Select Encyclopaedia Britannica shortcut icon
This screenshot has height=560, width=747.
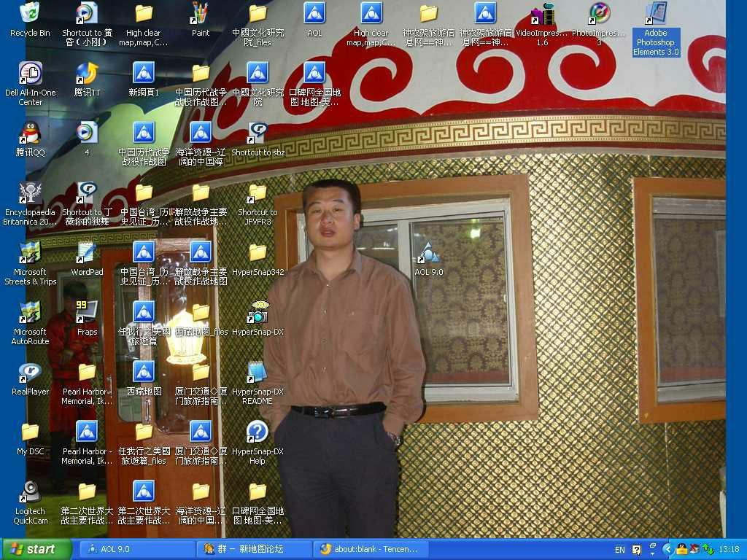[x=30, y=193]
